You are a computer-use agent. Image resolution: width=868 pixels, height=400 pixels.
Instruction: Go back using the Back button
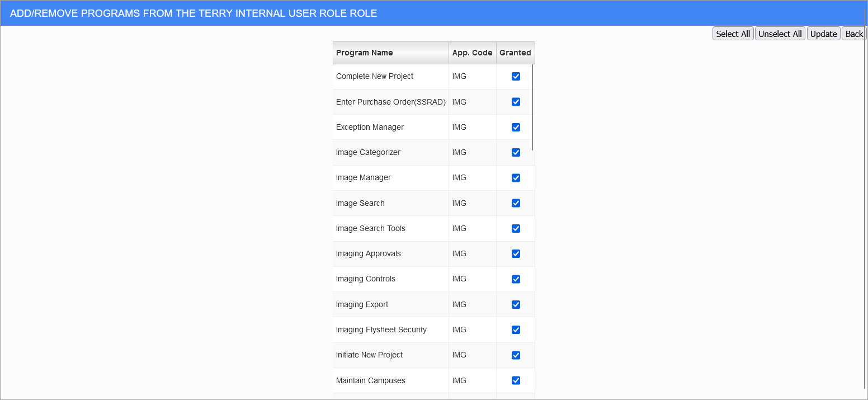point(853,34)
